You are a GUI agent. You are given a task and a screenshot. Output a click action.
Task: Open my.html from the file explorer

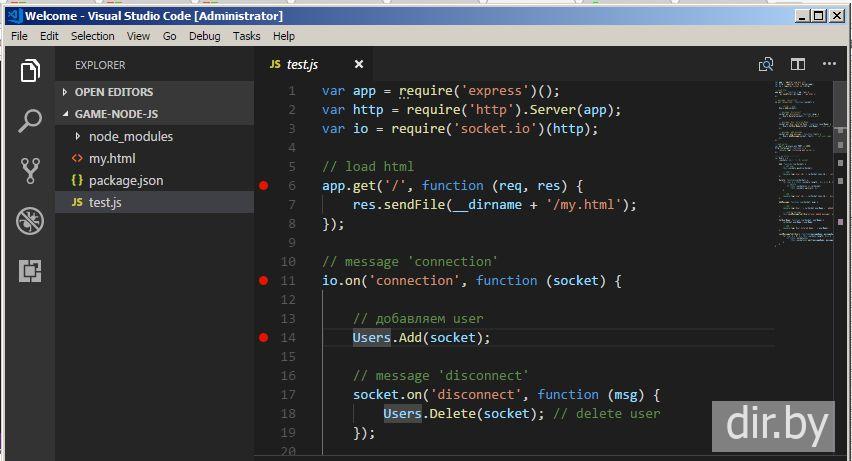pyautogui.click(x=111, y=158)
